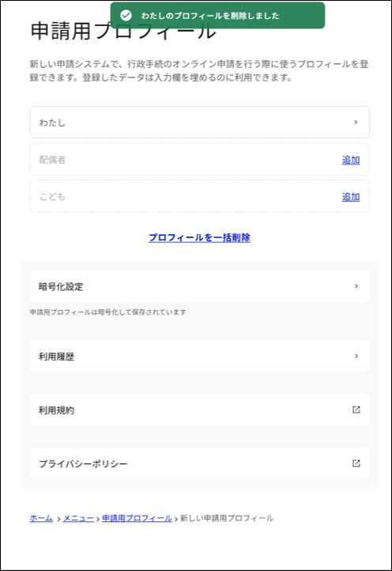Click the empty 配偶者 placeholder card
392x571 pixels.
tap(199, 160)
